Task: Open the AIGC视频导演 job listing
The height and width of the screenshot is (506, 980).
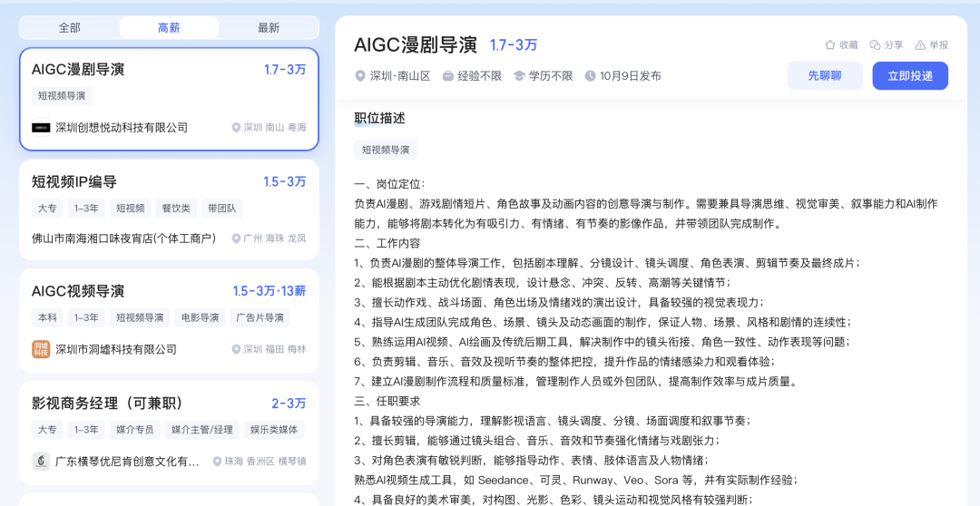Action: coord(169,320)
